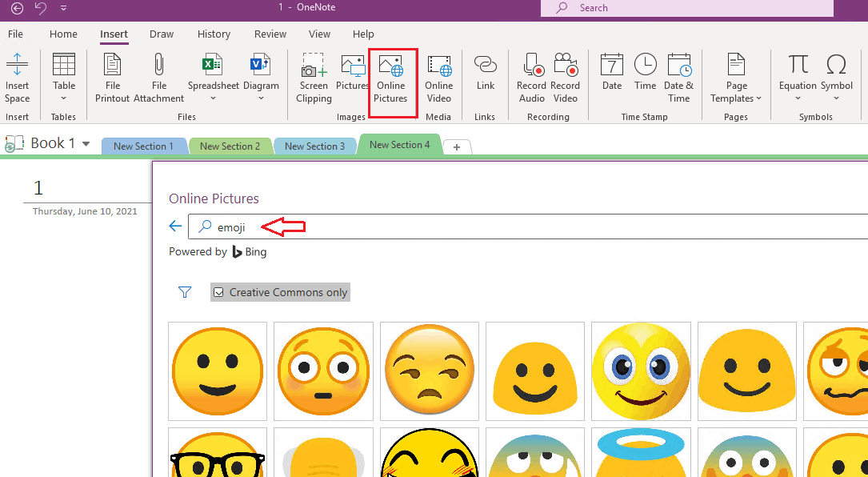The height and width of the screenshot is (477, 868).
Task: Switch to the Draw ribbon tab
Action: click(161, 34)
